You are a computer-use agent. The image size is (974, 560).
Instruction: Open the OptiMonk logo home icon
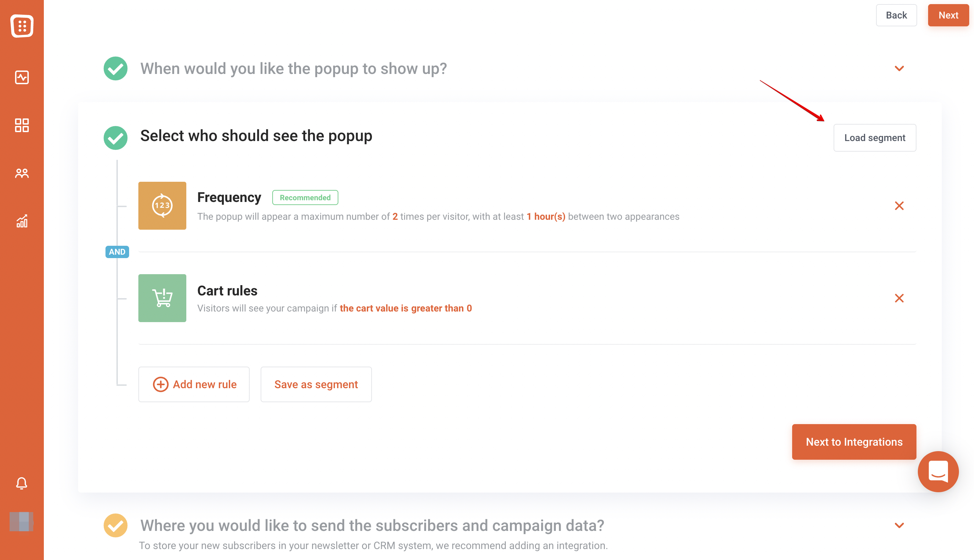[x=22, y=26]
